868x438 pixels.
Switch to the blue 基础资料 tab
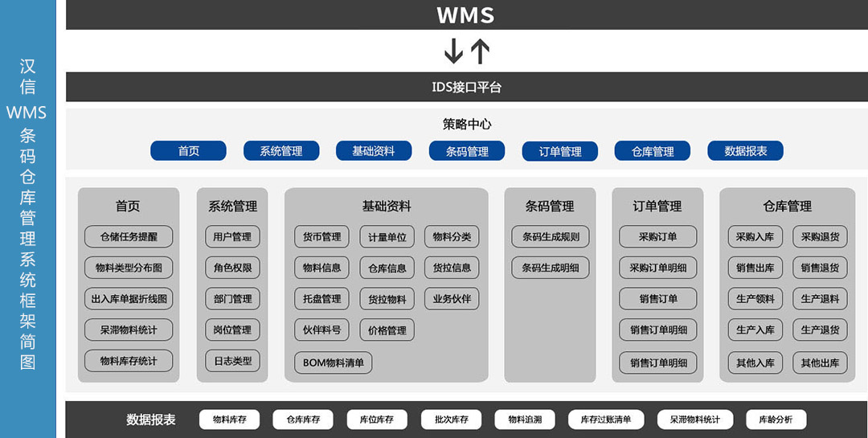[x=374, y=150]
